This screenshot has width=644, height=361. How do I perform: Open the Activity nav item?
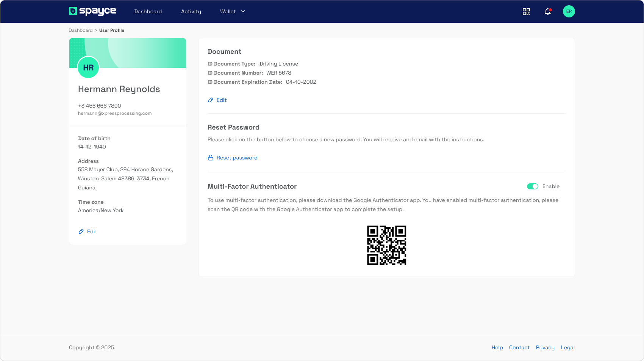click(191, 11)
